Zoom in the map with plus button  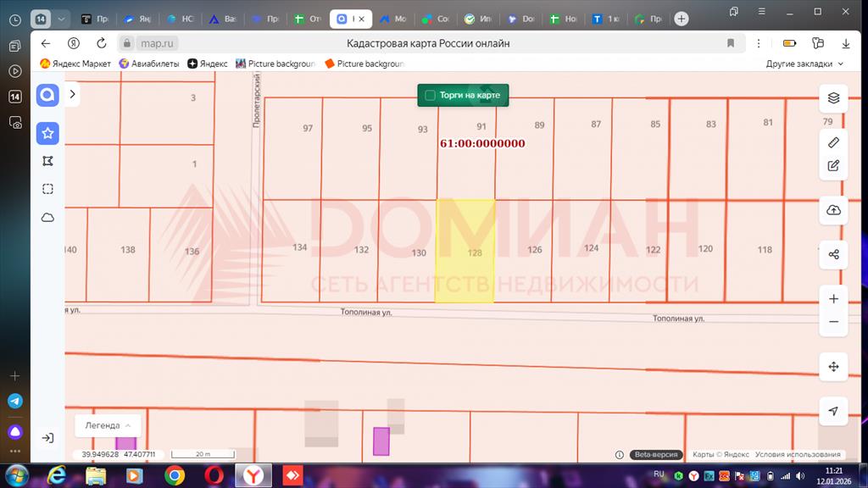[x=833, y=299]
